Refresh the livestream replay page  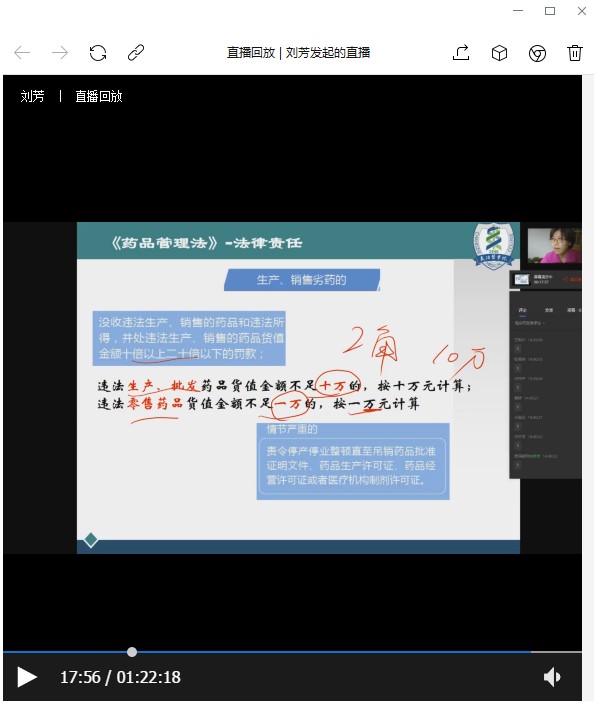click(98, 53)
